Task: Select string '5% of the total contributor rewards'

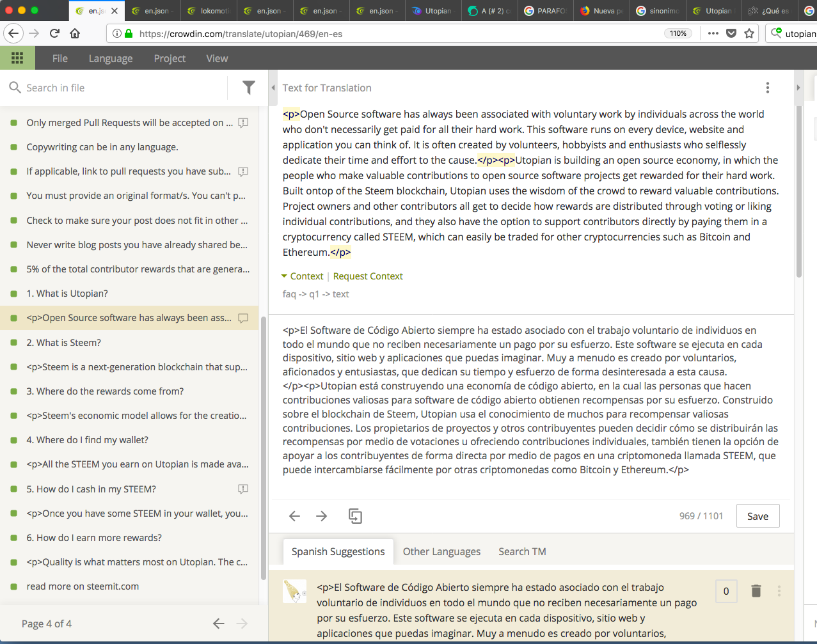Action: (129, 269)
